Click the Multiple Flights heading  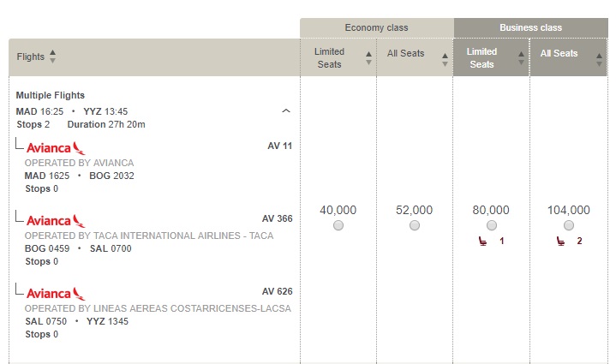51,95
